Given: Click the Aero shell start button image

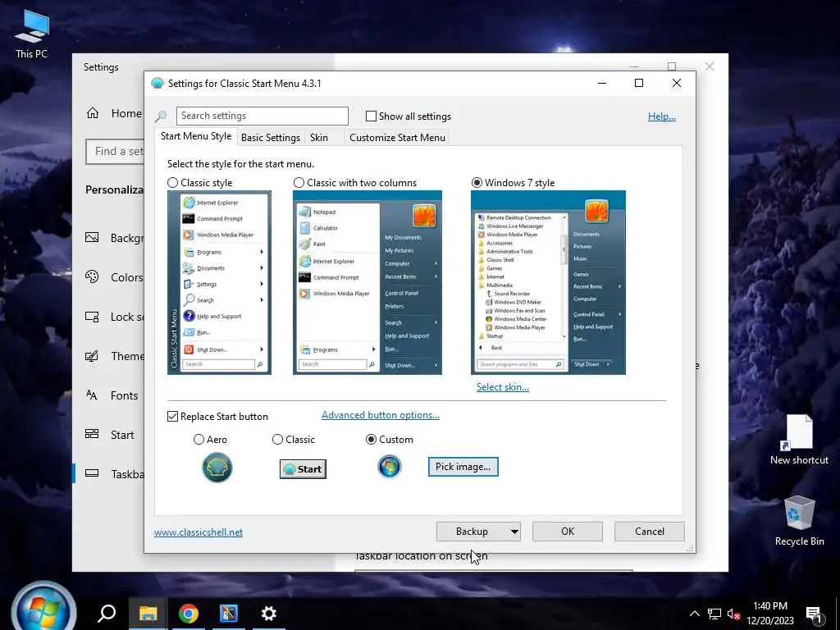Looking at the screenshot, I should click(x=217, y=467).
